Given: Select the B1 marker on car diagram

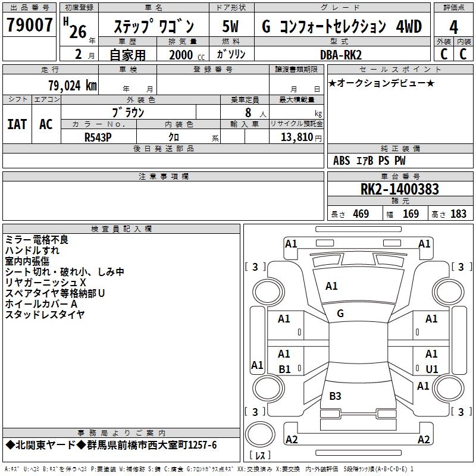Looking at the screenshot, I should point(284,369).
